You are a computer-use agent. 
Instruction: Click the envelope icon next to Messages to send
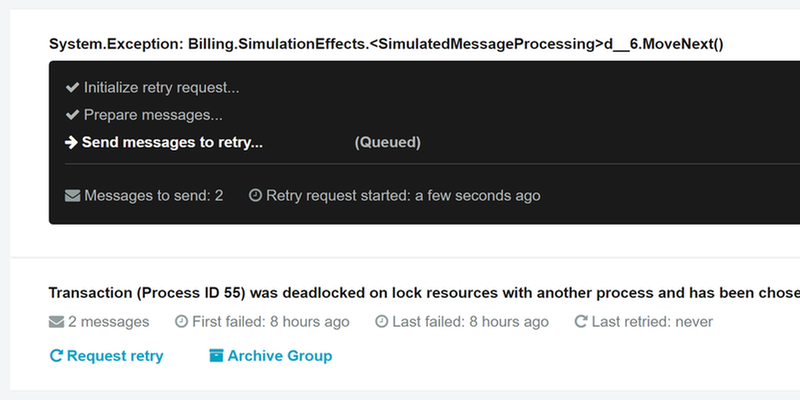(72, 196)
